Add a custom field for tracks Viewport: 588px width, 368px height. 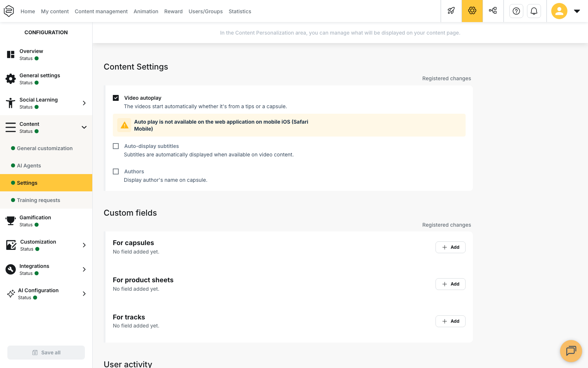coord(451,321)
